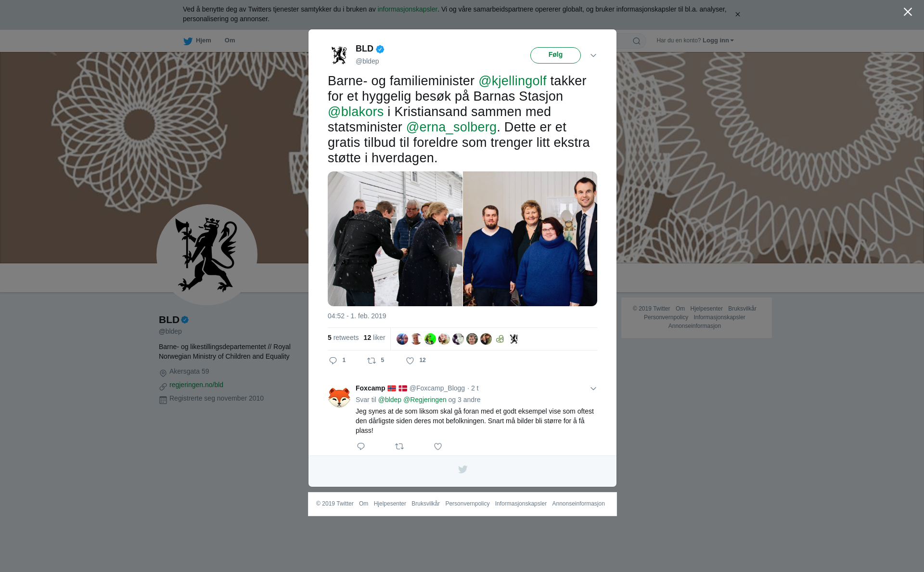Like Foxcamp's comment
924x572 pixels.
438,446
